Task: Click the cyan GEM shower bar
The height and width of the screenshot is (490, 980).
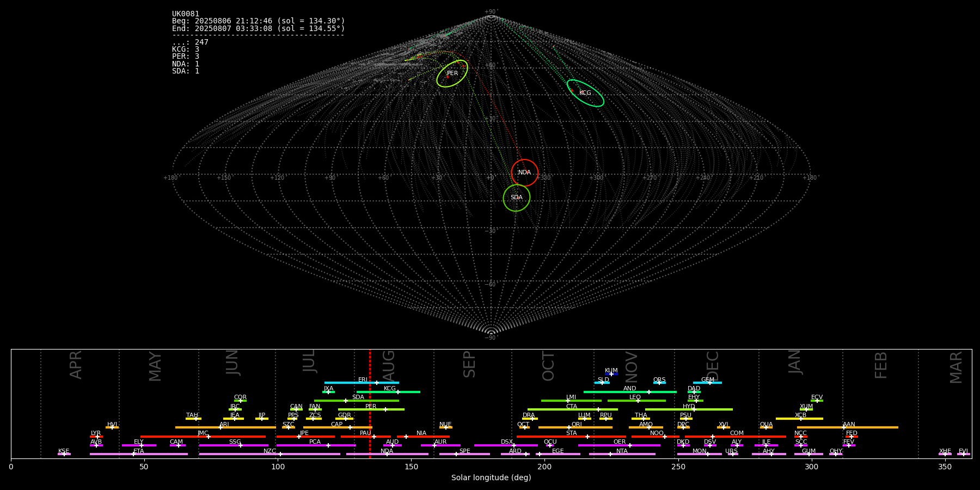Action: tap(707, 383)
